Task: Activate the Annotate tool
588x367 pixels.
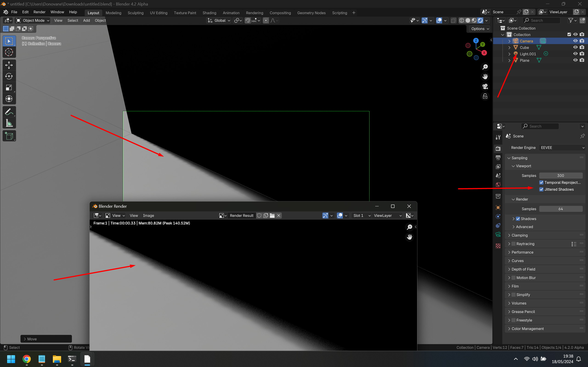Action: (9, 112)
